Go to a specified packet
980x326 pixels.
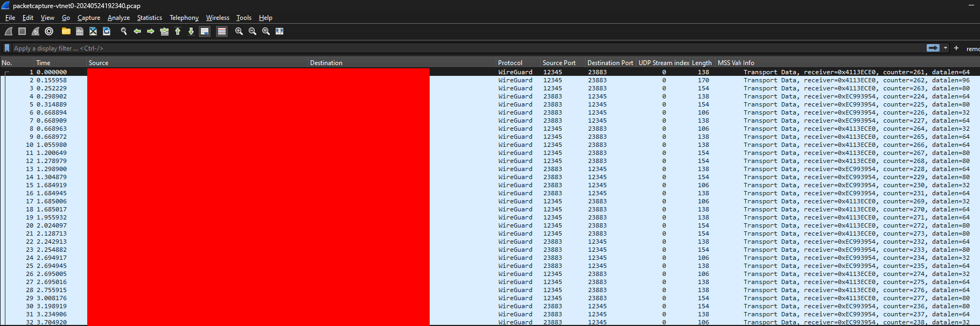pyautogui.click(x=164, y=32)
